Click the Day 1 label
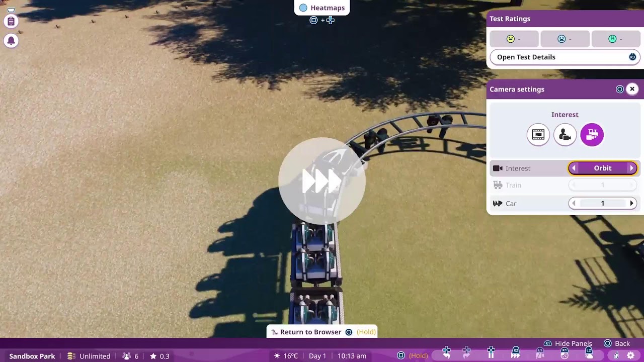Image resolution: width=644 pixels, height=362 pixels. (317, 356)
